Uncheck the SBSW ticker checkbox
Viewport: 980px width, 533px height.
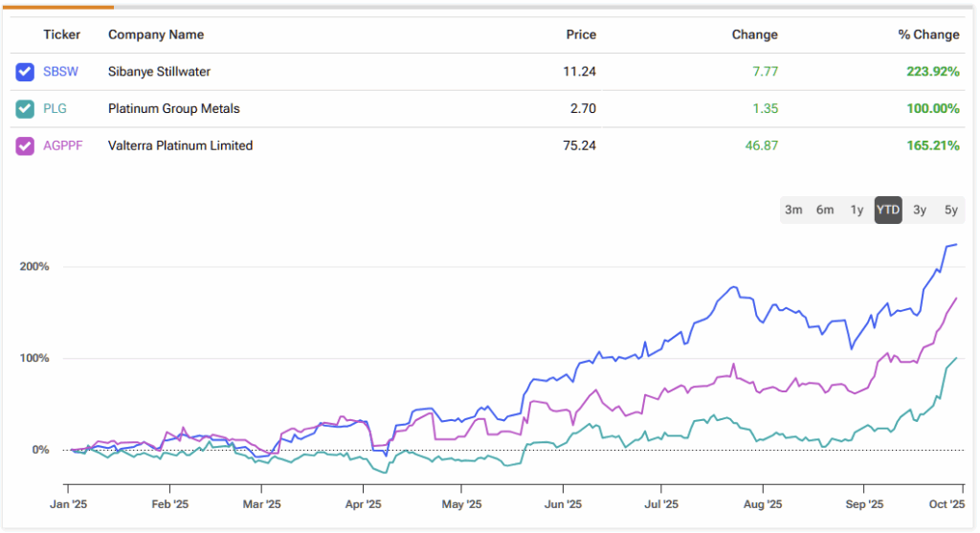26,72
